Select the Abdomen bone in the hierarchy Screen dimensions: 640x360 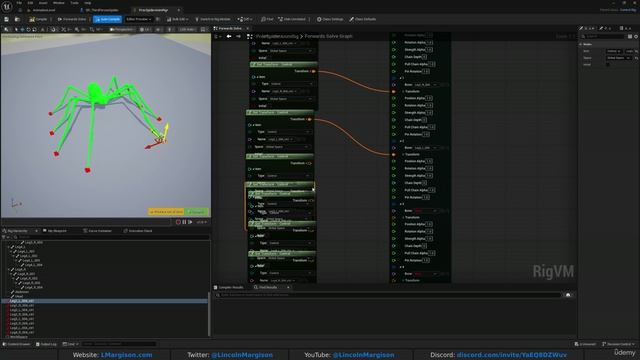[x=22, y=292]
